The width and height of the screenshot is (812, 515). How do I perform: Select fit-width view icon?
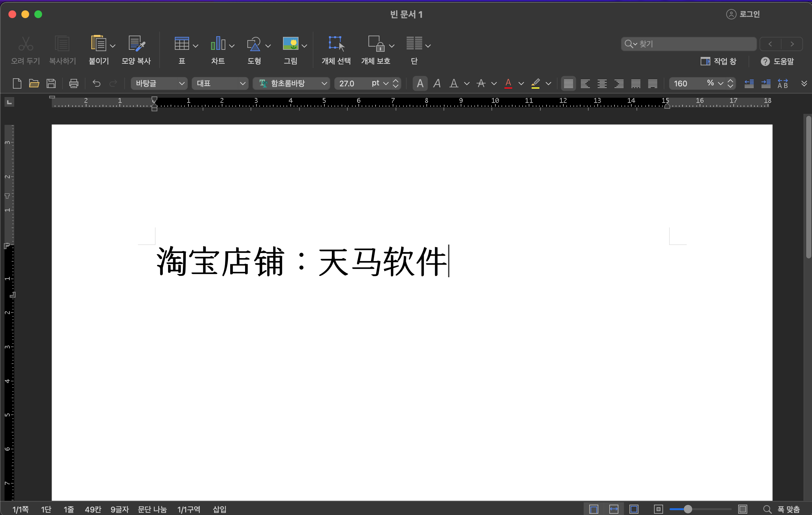tap(614, 509)
